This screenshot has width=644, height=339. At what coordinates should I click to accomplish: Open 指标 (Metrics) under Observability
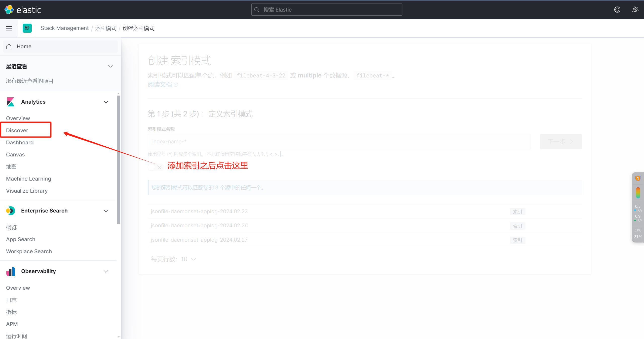pyautogui.click(x=11, y=312)
